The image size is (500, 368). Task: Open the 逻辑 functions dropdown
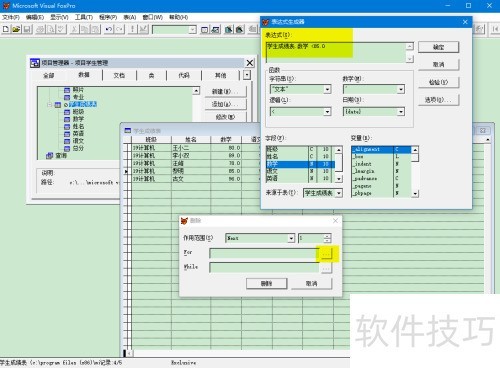pyautogui.click(x=327, y=111)
